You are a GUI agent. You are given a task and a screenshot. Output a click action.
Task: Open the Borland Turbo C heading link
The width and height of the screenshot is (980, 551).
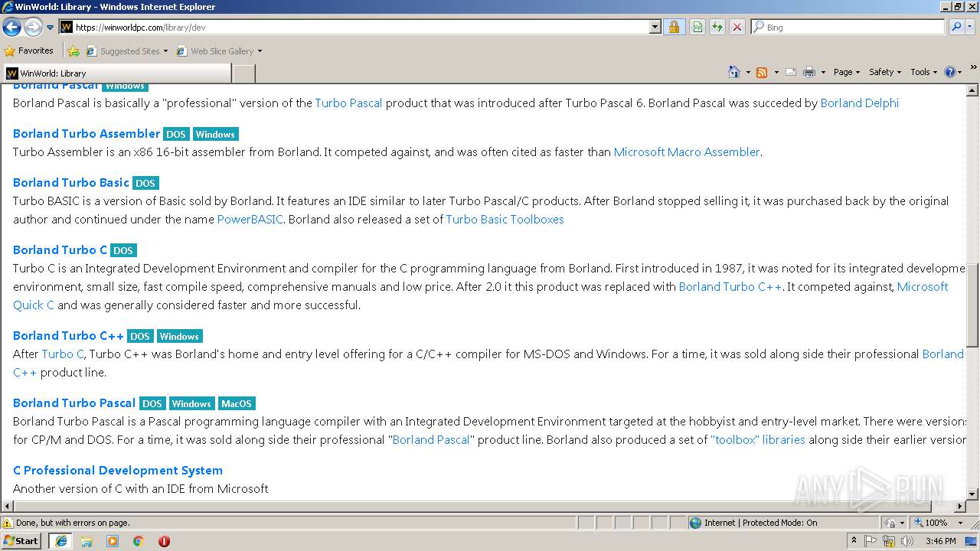click(60, 249)
